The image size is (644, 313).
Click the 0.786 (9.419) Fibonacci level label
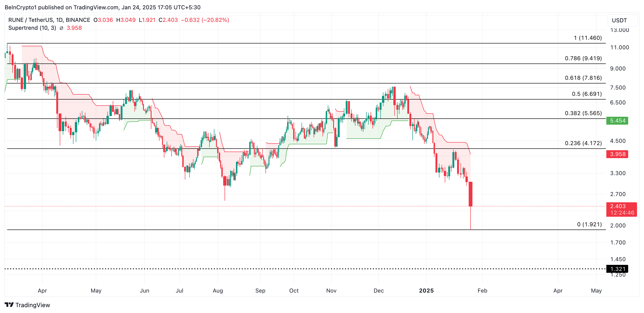click(583, 58)
